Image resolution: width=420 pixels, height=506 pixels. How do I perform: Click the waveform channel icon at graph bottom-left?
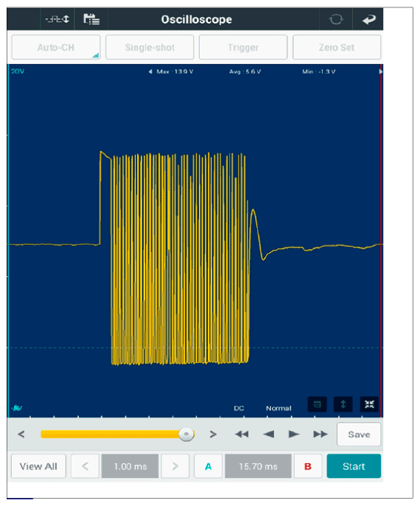pyautogui.click(x=17, y=408)
